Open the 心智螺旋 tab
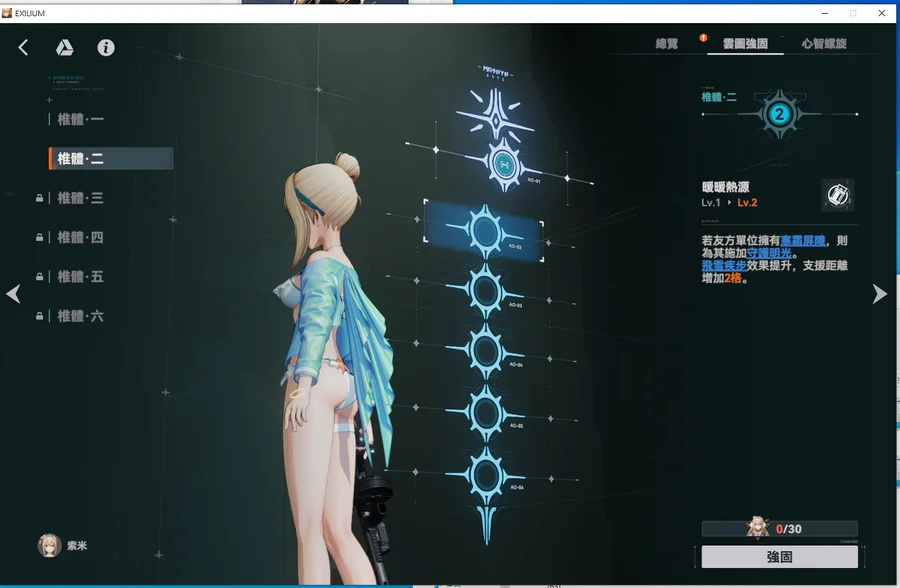Viewport: 900px width, 588px height. (x=824, y=44)
